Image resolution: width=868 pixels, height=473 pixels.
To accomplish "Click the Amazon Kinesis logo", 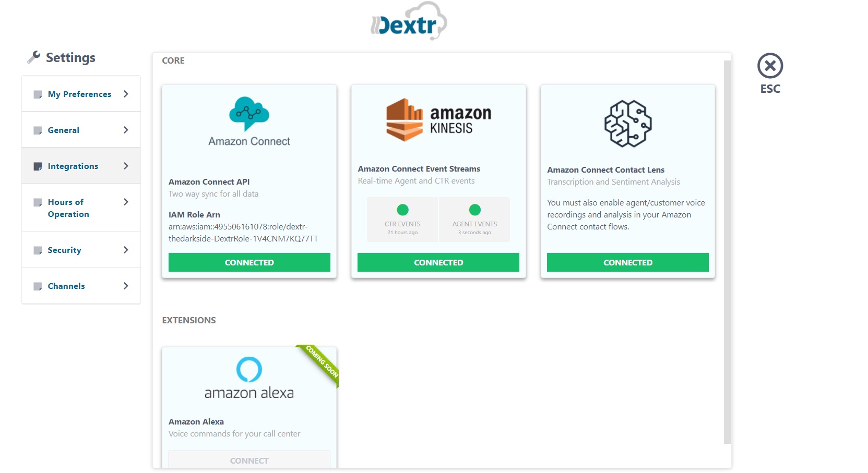I will (438, 120).
